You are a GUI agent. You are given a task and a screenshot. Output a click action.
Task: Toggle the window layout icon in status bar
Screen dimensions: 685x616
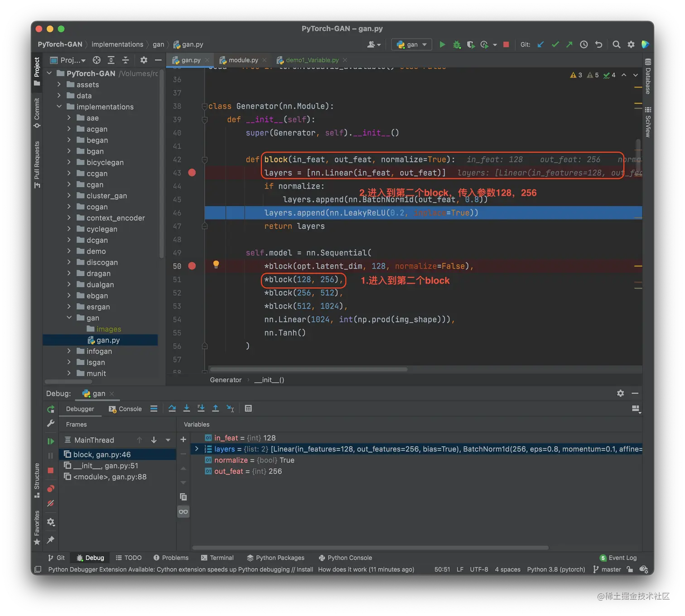click(x=38, y=569)
